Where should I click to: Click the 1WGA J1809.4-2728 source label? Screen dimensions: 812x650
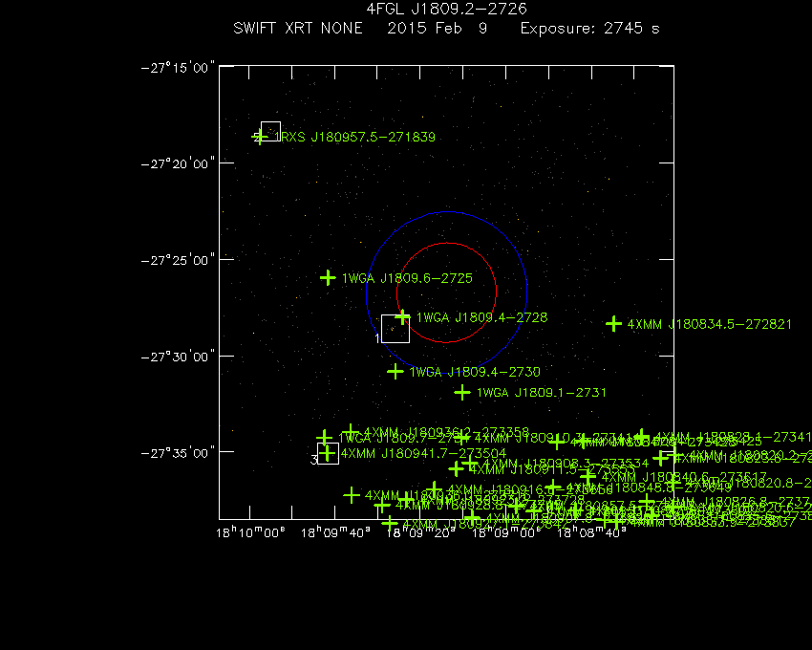481,317
